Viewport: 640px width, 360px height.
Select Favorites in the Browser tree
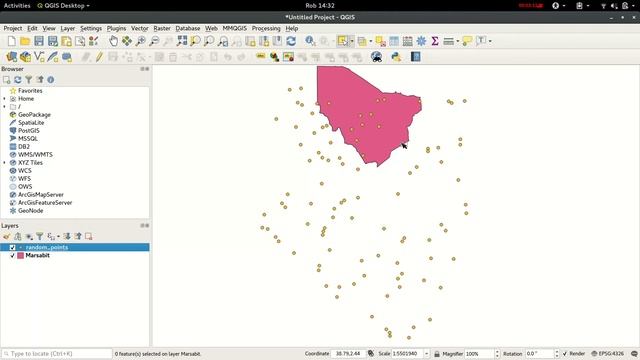coord(30,91)
